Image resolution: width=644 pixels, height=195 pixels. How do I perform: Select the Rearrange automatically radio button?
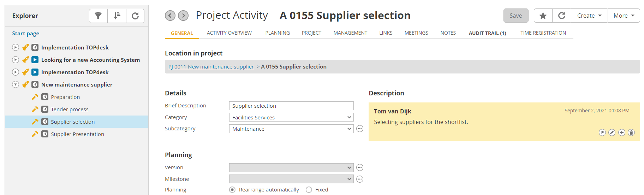click(x=232, y=190)
